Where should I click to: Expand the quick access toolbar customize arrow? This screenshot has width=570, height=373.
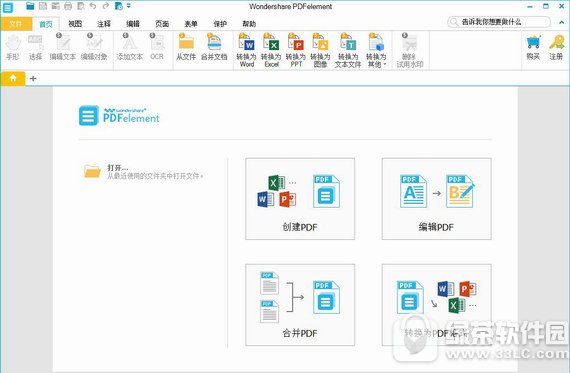tap(129, 6)
